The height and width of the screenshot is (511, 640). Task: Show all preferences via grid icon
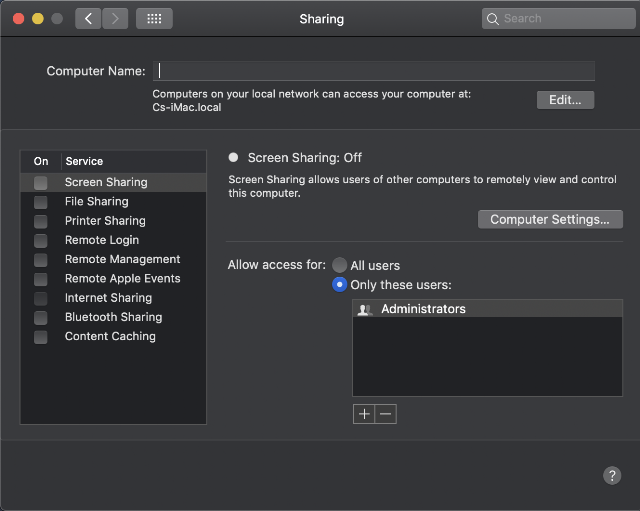point(154,19)
